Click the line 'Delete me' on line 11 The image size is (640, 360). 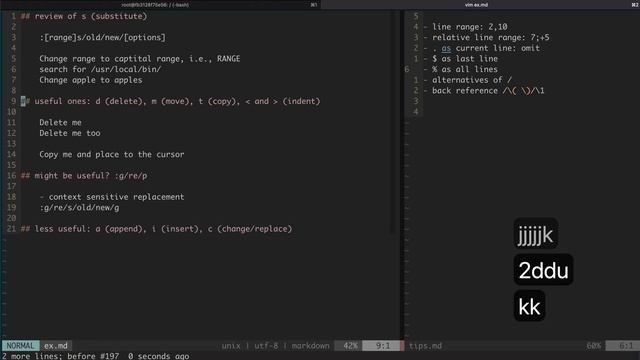click(60, 122)
